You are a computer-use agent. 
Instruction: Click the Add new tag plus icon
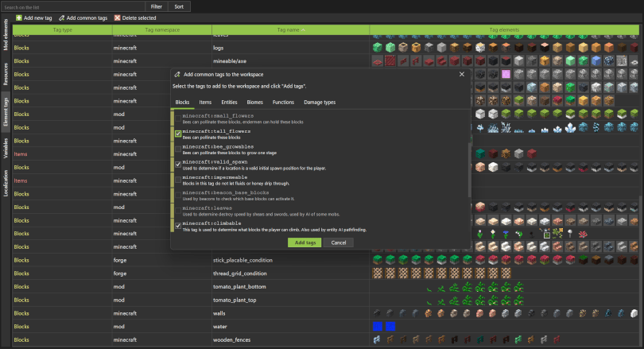[x=19, y=18]
